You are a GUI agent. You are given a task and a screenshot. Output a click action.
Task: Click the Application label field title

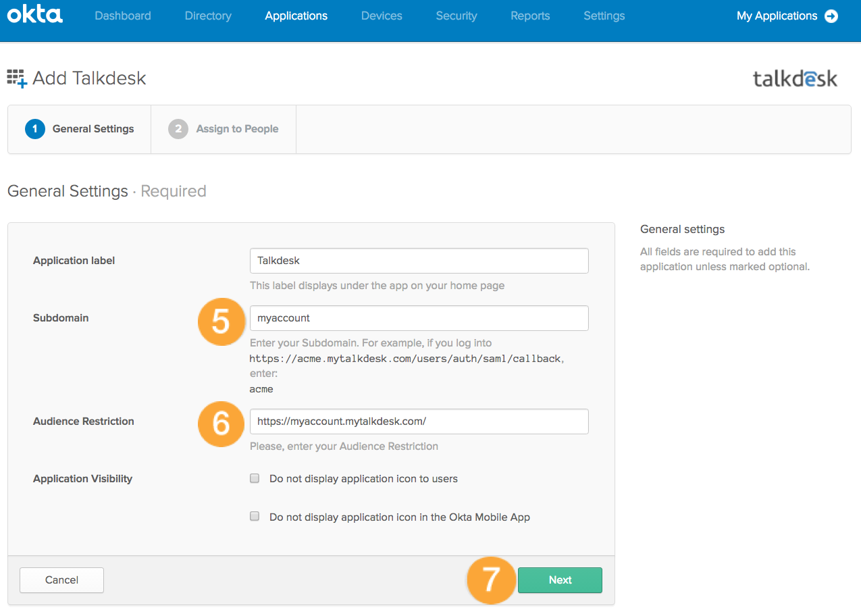(x=74, y=261)
